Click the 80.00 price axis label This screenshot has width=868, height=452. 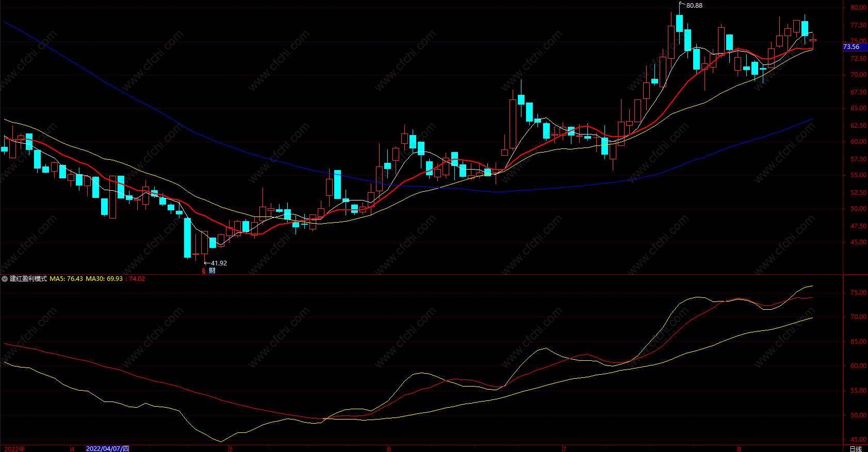click(x=859, y=8)
